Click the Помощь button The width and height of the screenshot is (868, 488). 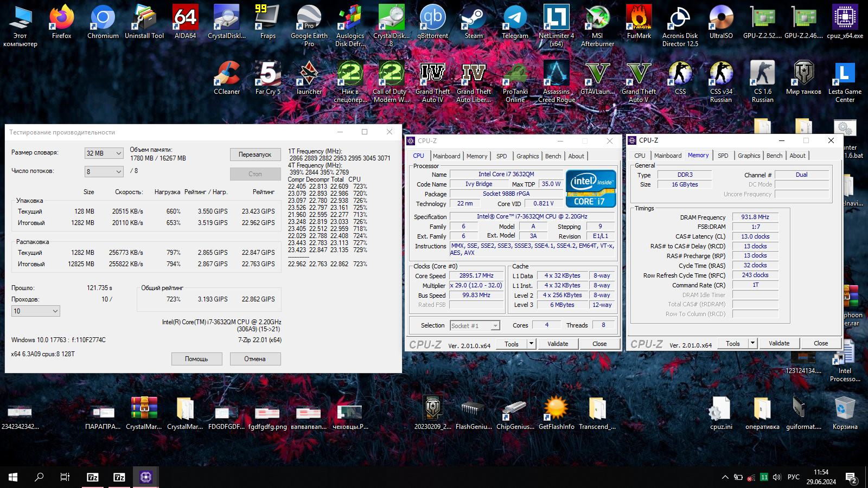[x=196, y=359]
